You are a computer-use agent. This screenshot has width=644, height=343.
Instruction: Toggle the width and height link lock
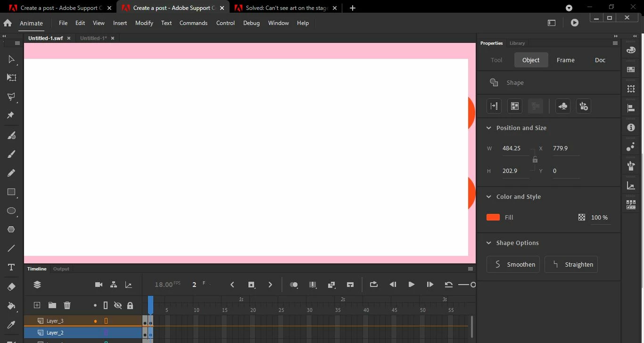[x=535, y=159]
